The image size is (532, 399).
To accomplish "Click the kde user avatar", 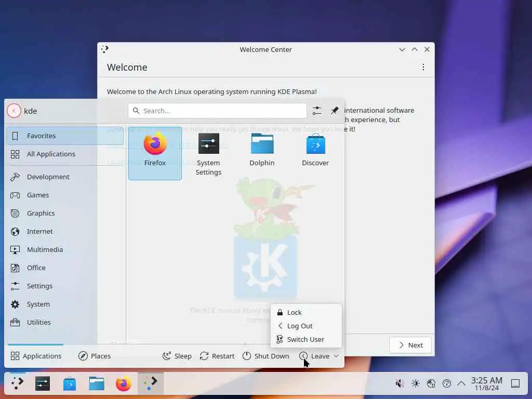I will click(14, 111).
